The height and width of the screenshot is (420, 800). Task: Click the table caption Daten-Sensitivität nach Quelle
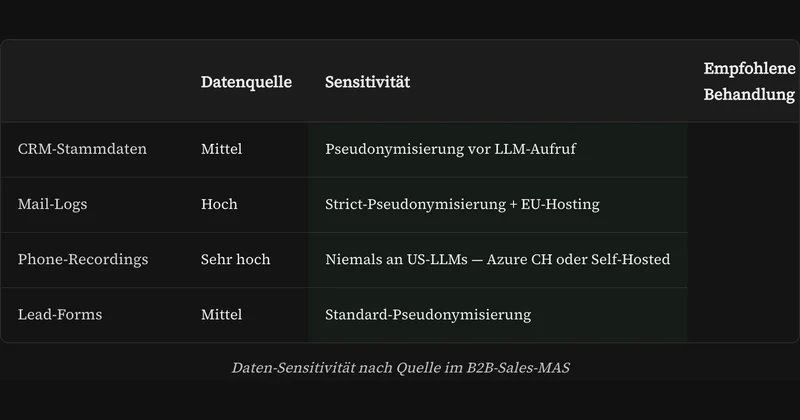pyautogui.click(x=401, y=367)
